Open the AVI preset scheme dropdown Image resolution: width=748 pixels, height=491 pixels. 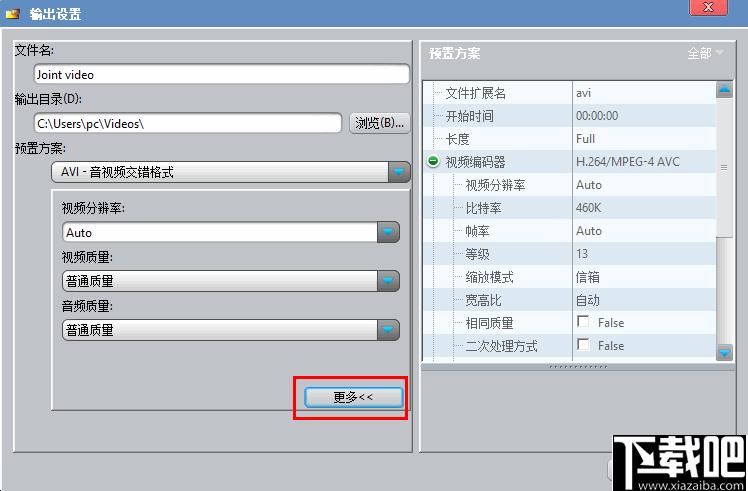(x=399, y=172)
